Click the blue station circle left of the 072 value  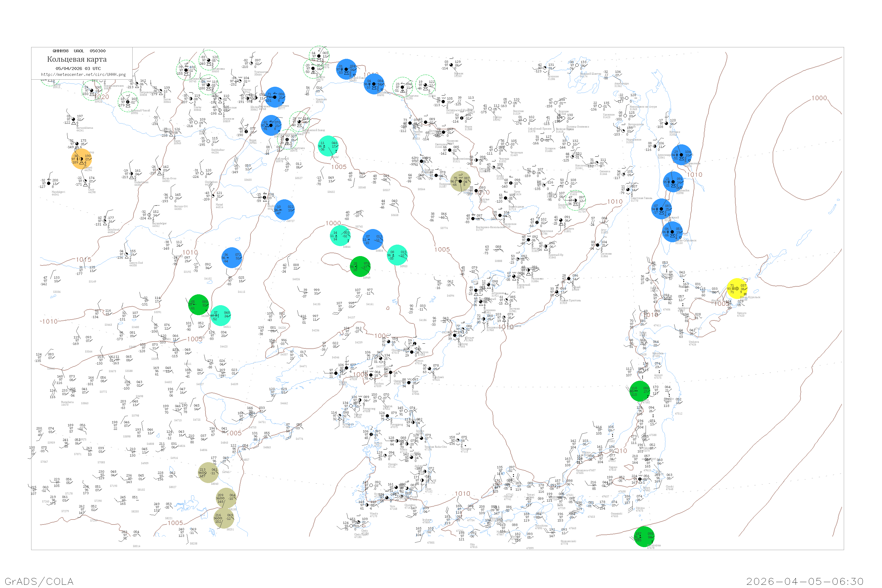(x=231, y=258)
